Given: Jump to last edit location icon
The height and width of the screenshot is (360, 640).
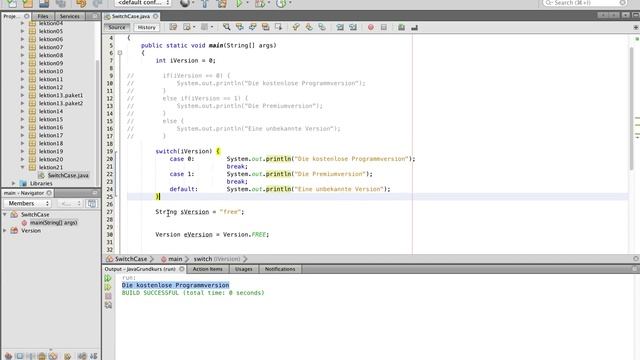Looking at the screenshot, I should (173, 27).
